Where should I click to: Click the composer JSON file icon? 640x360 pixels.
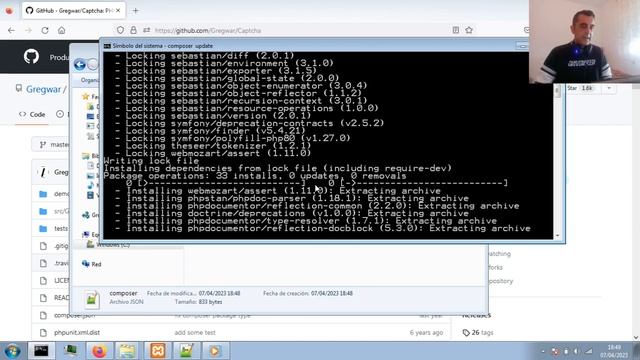click(91, 299)
